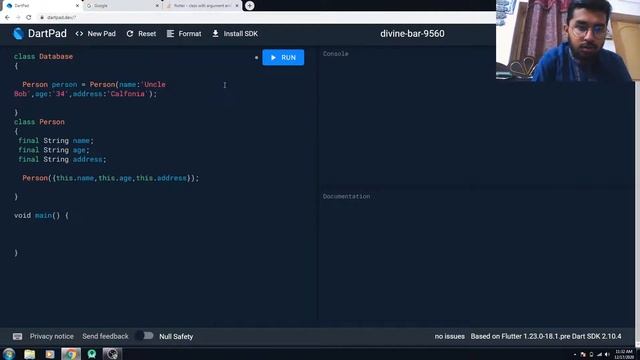Run the code with RUN button

tap(283, 58)
